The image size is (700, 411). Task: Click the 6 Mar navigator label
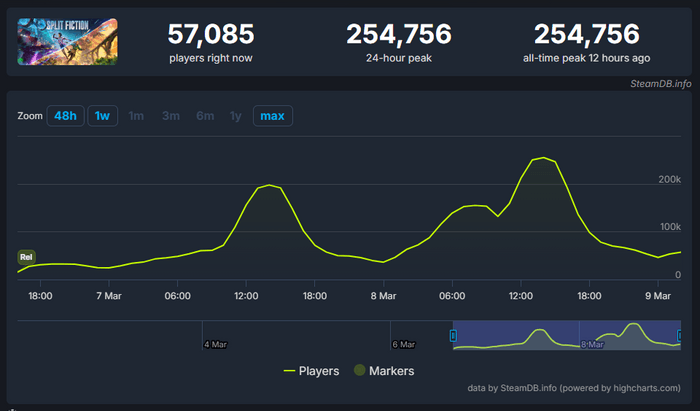[404, 345]
